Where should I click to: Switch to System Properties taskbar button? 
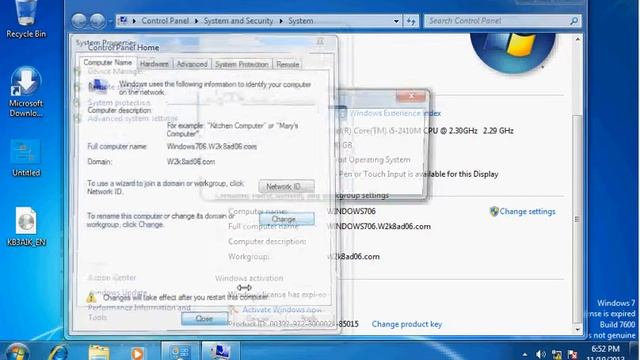point(220,352)
